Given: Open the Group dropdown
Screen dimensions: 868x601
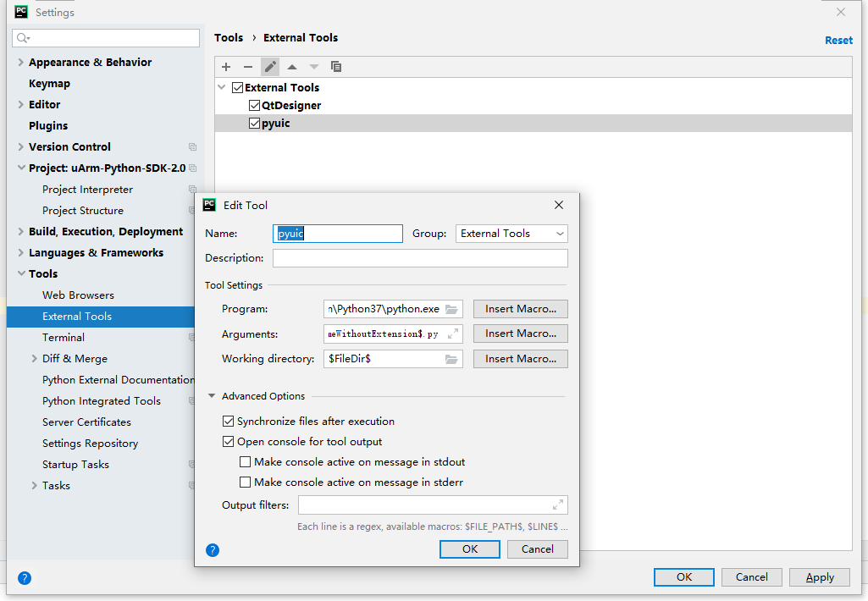Looking at the screenshot, I should tap(511, 234).
